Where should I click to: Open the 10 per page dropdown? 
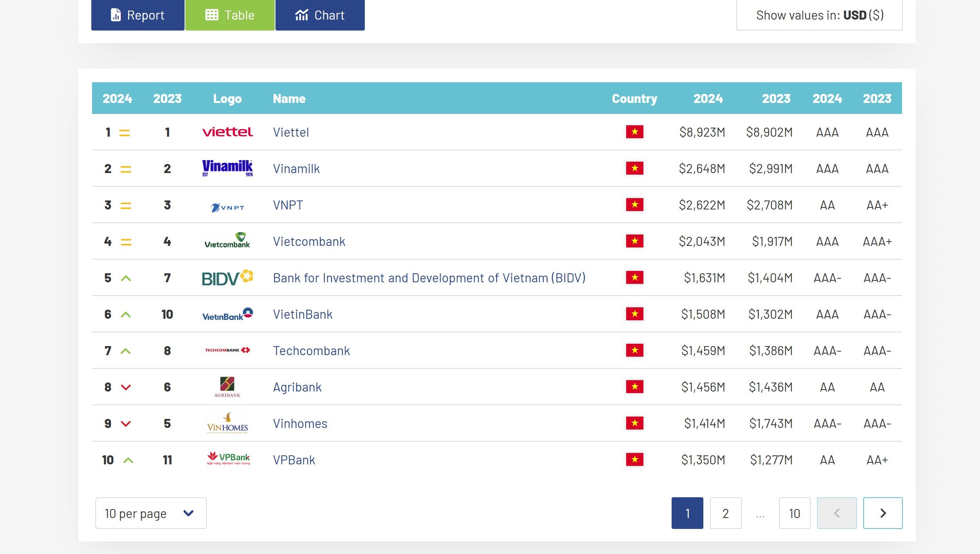pos(151,513)
